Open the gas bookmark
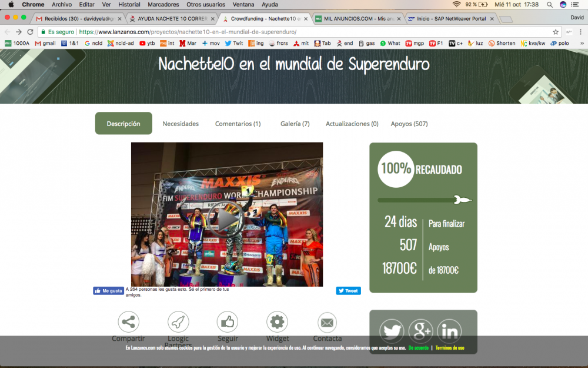588x368 pixels. pos(367,43)
